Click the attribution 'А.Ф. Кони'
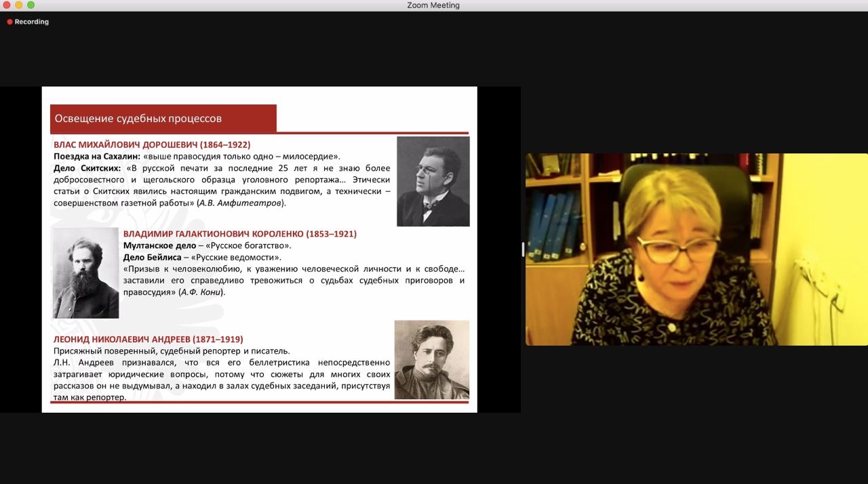The height and width of the screenshot is (484, 868). point(201,292)
